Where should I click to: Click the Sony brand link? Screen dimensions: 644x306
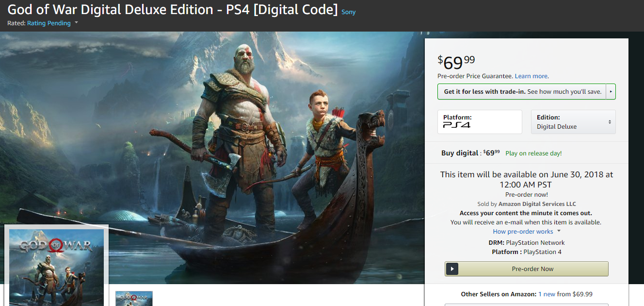(x=348, y=12)
